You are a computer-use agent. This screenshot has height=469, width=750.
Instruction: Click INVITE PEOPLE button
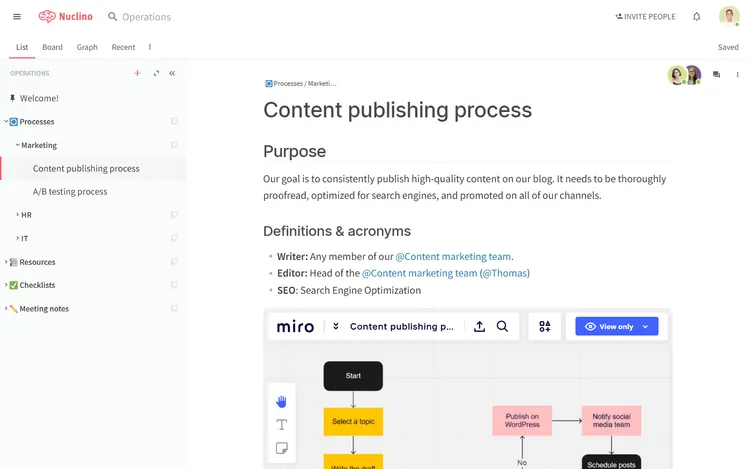(x=645, y=17)
